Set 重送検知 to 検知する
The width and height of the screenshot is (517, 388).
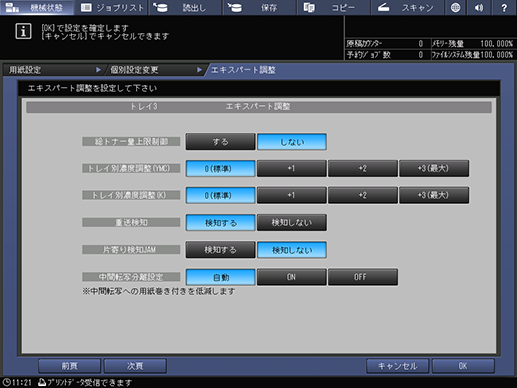pos(220,222)
